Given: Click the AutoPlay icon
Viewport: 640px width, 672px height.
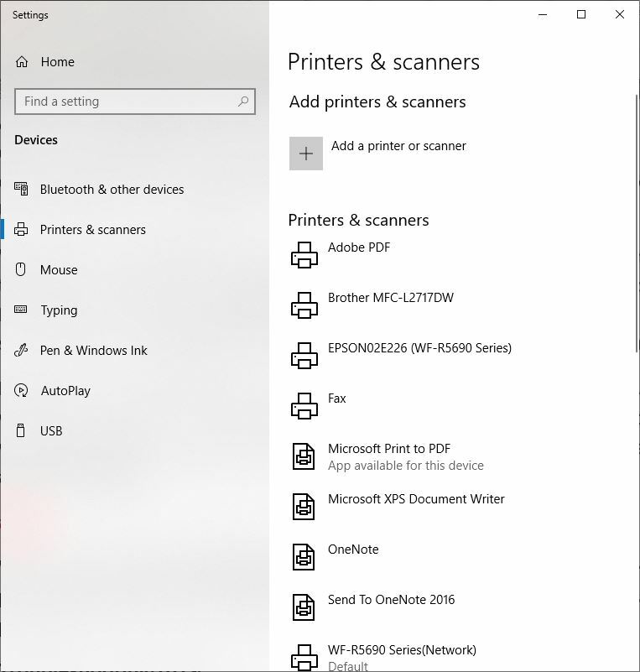Looking at the screenshot, I should [x=21, y=390].
